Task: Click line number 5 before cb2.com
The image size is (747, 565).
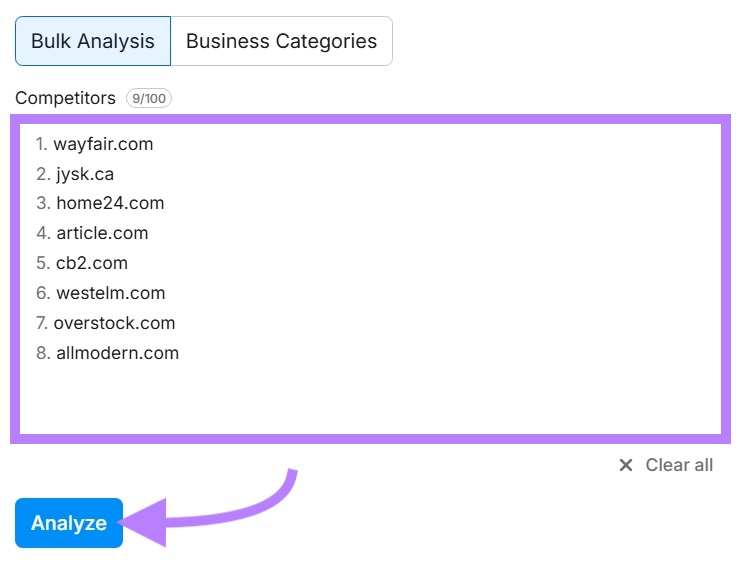Action: (x=42, y=263)
